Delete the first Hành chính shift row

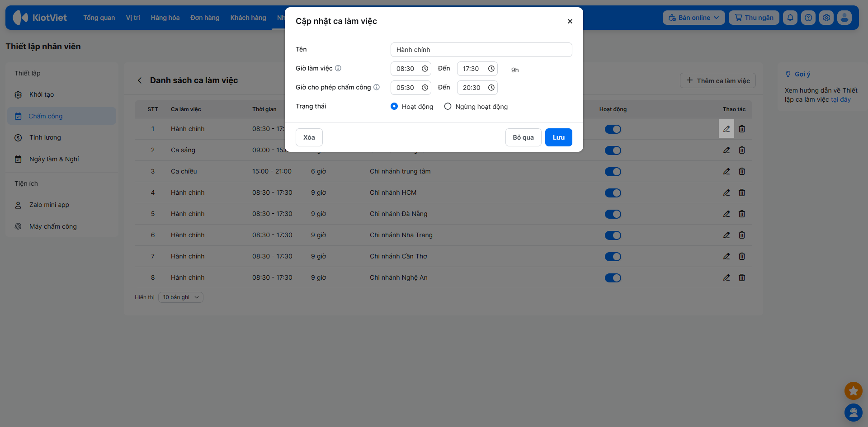coord(742,129)
